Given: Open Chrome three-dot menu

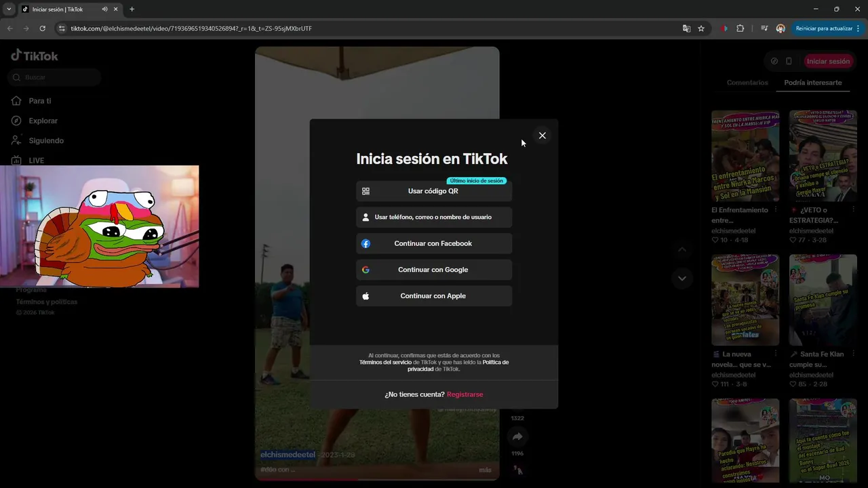Looking at the screenshot, I should coord(858,28).
